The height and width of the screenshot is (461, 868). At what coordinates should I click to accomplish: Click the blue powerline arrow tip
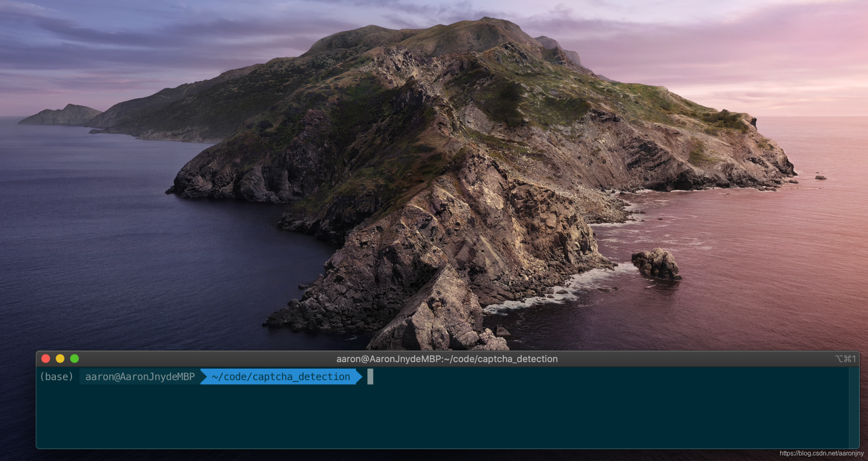click(359, 377)
